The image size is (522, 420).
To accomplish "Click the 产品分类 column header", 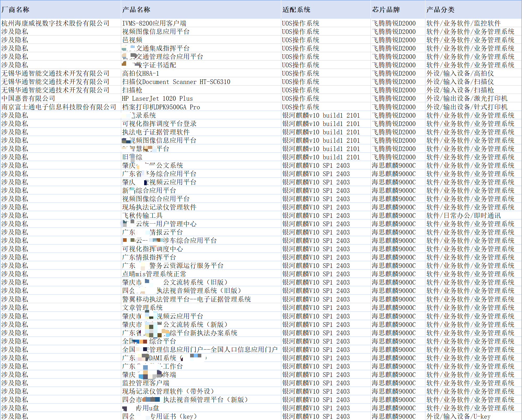I will click(440, 10).
